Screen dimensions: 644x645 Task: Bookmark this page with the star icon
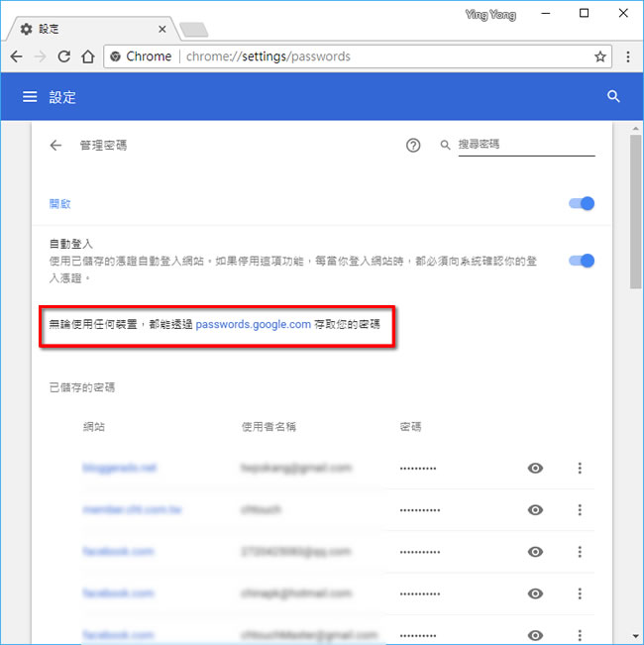point(600,56)
